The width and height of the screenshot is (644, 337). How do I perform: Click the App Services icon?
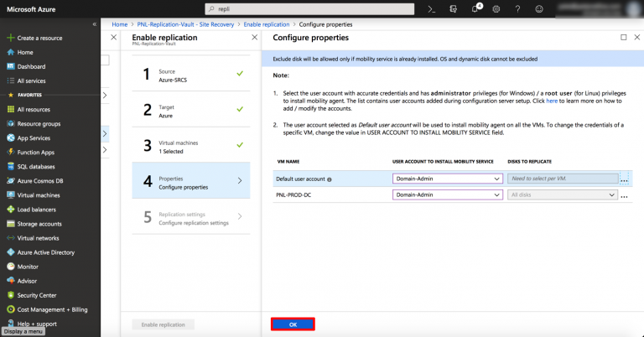11,138
